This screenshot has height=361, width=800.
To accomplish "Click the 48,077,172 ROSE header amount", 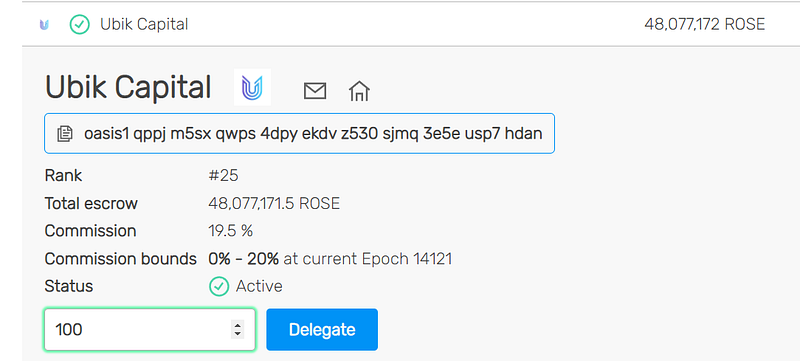I will point(705,24).
